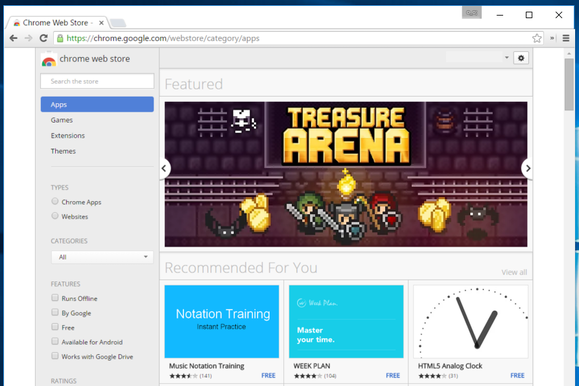Click the star rating of HTML5 Analog Clock
The image size is (579, 386).
[432, 376]
